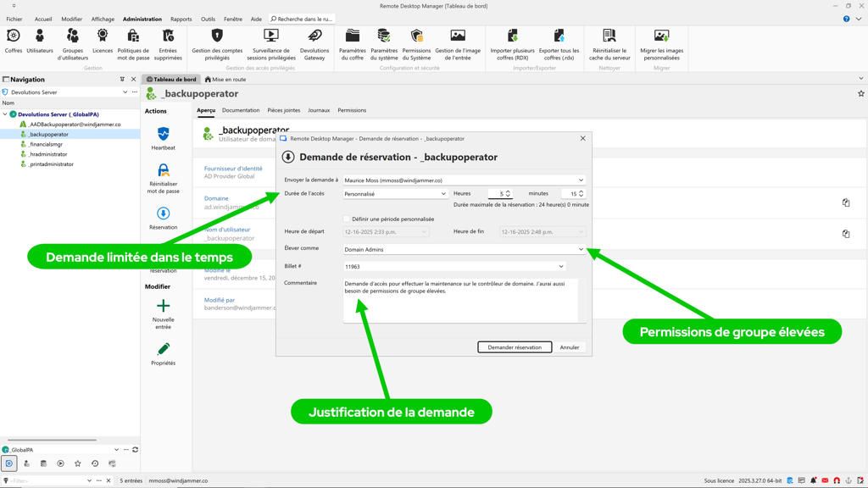Open the Pièces jointes tab
This screenshot has height=488, width=868.
283,110
